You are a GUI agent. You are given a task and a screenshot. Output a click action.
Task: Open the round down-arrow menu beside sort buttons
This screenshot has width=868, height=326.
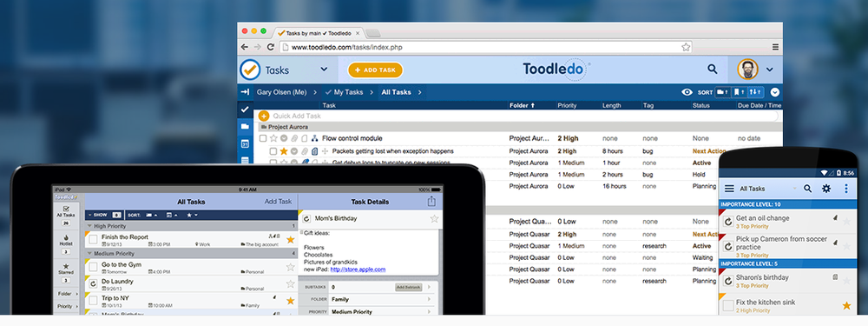(x=774, y=92)
